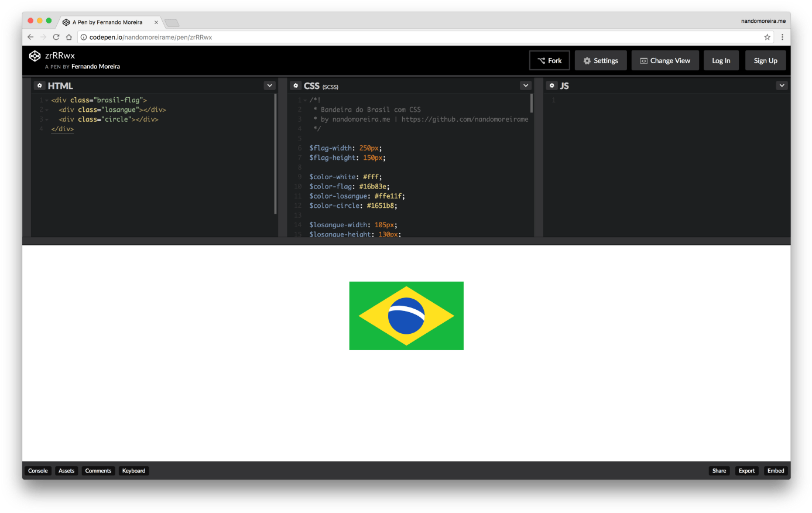Open the Assets panel

click(67, 471)
